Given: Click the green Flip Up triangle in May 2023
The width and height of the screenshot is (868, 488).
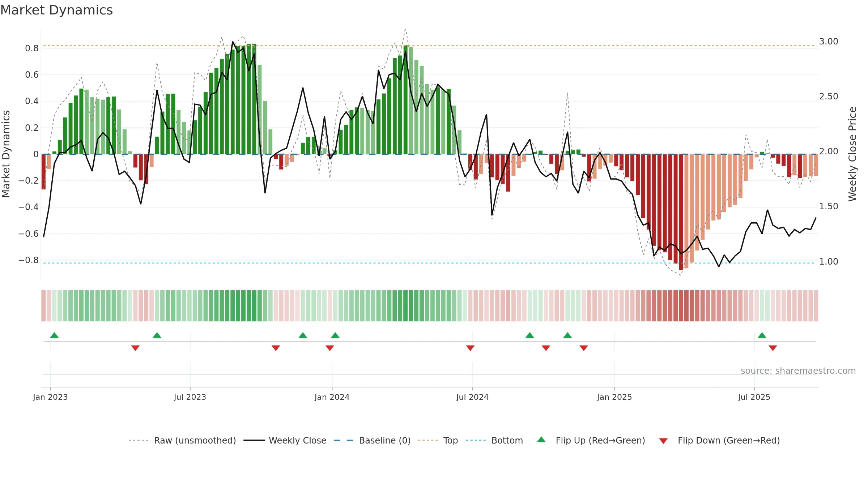Looking at the screenshot, I should point(157,335).
